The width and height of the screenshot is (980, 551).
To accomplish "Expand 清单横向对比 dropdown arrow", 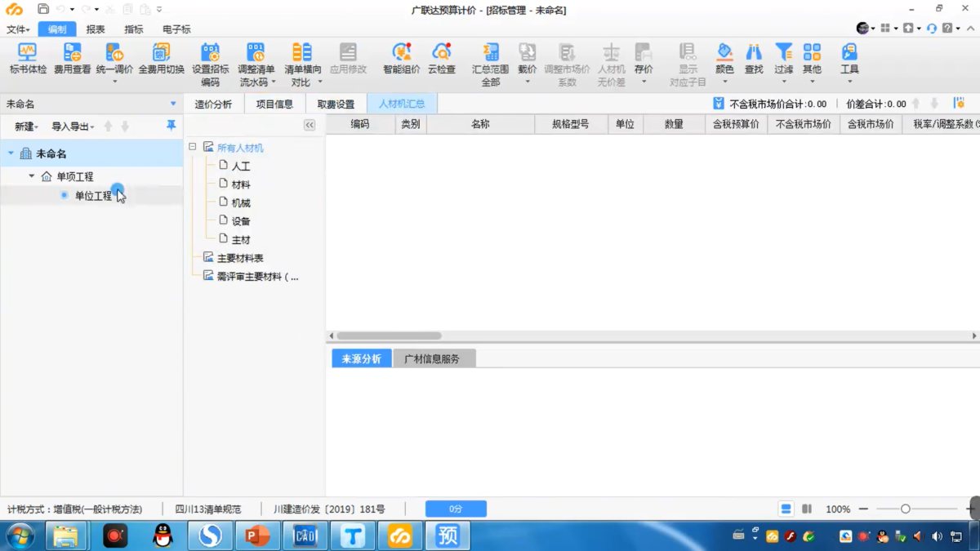I will coord(319,82).
